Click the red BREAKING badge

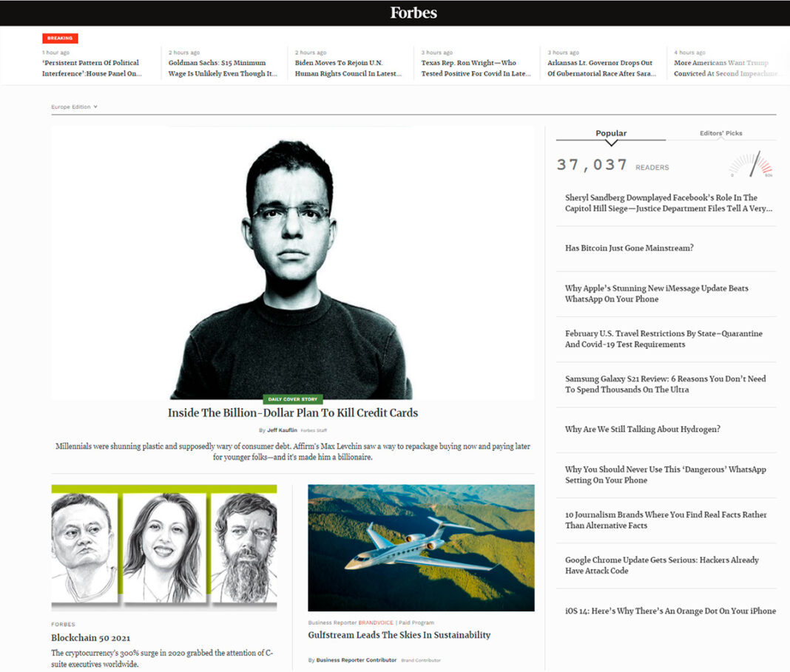60,38
